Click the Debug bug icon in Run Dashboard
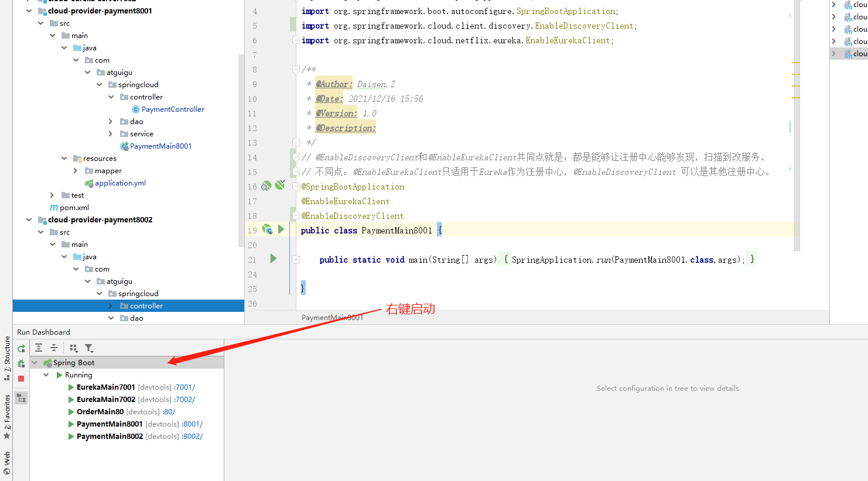Viewport: 868px width, 481px height. 21,363
